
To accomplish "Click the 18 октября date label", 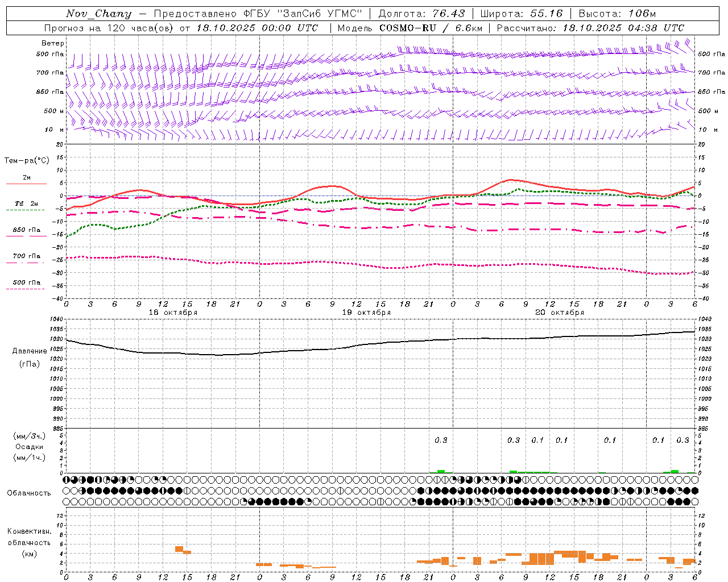I will click(173, 313).
